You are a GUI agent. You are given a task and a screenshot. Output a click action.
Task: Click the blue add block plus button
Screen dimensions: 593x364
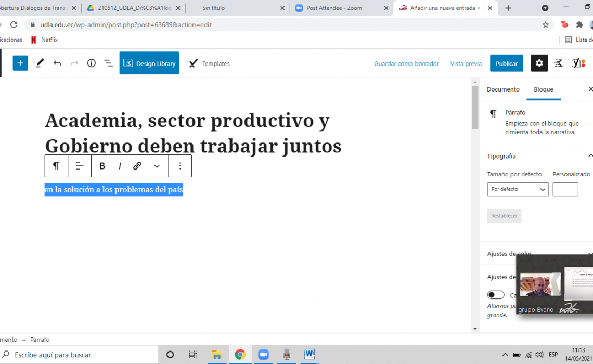click(20, 63)
